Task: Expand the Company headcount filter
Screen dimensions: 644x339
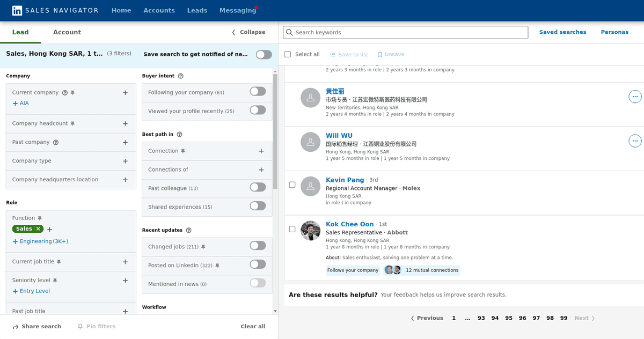Action: click(x=125, y=124)
